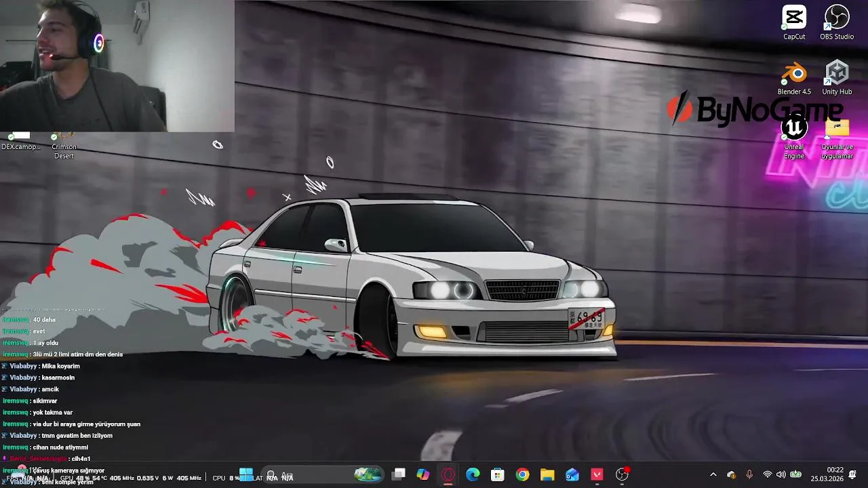
Task: Open the battery status tray icon
Action: (x=795, y=474)
